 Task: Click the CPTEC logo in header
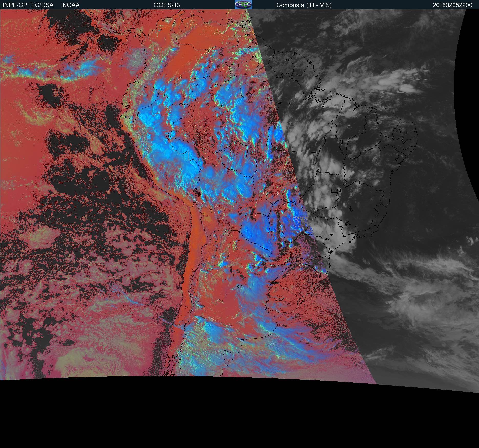[243, 5]
